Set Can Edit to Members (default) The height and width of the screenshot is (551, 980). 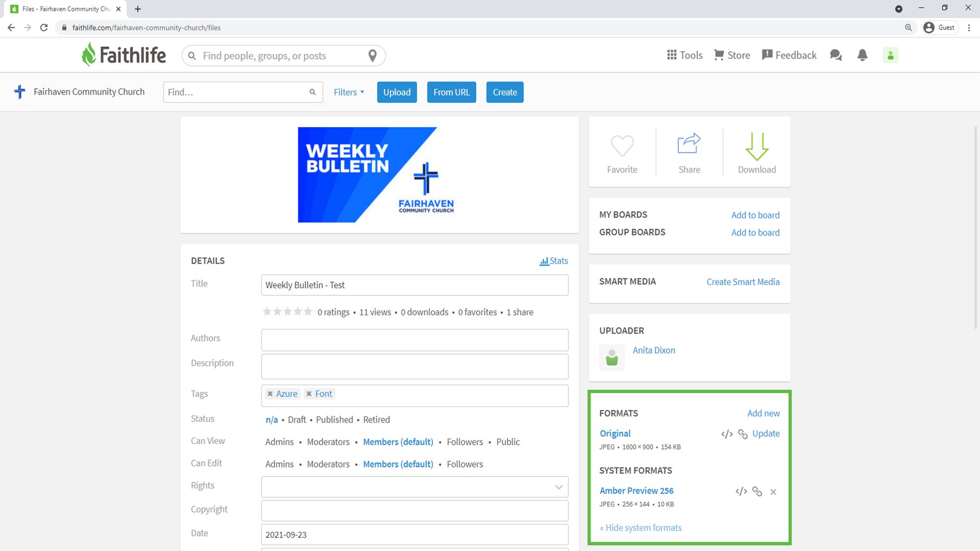click(x=398, y=464)
